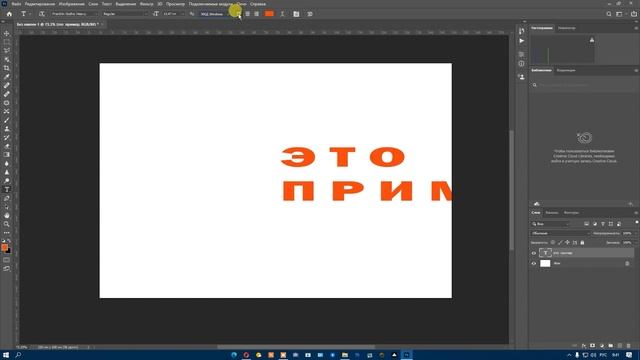Switch to the Контуры tab
The width and height of the screenshot is (640, 360).
(x=571, y=213)
